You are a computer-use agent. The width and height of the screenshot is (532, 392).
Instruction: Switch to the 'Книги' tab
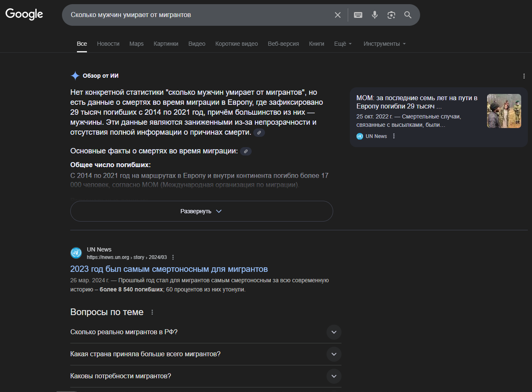pos(317,44)
